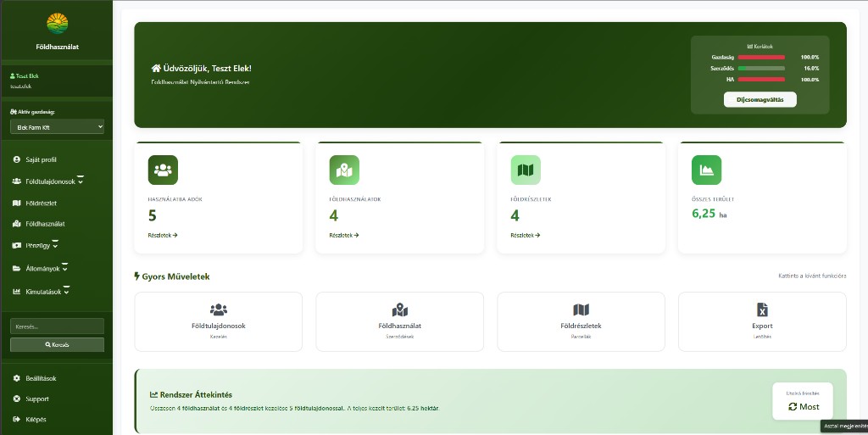Click Részletek link under Használatba adók
Screen dimensions: 868x435
tap(163, 235)
